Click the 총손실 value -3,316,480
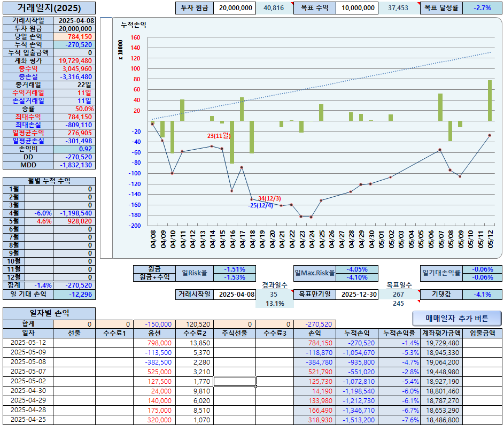This screenshot has width=504, height=425. click(x=74, y=77)
